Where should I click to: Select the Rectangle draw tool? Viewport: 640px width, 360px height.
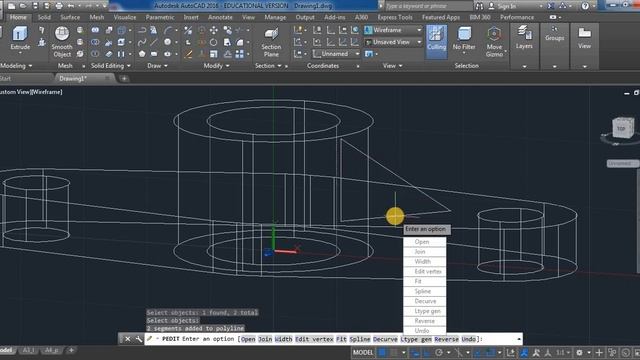[154, 54]
